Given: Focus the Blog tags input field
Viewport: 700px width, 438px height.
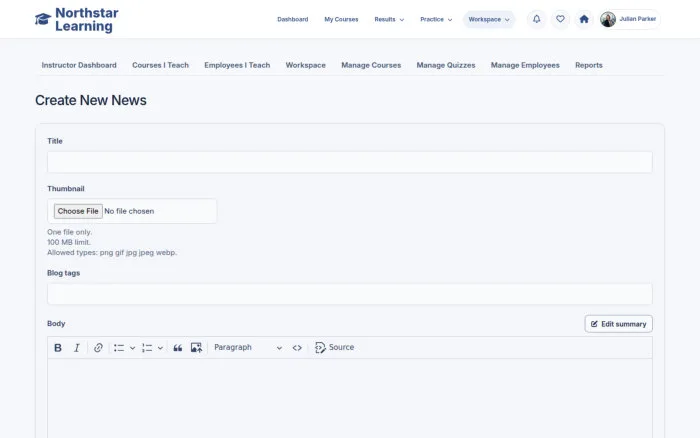Looking at the screenshot, I should point(350,294).
